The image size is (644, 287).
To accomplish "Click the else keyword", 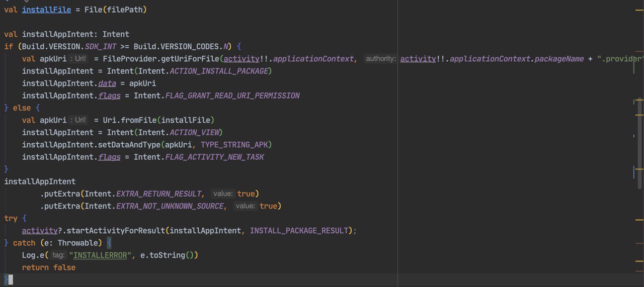I will point(22,108).
